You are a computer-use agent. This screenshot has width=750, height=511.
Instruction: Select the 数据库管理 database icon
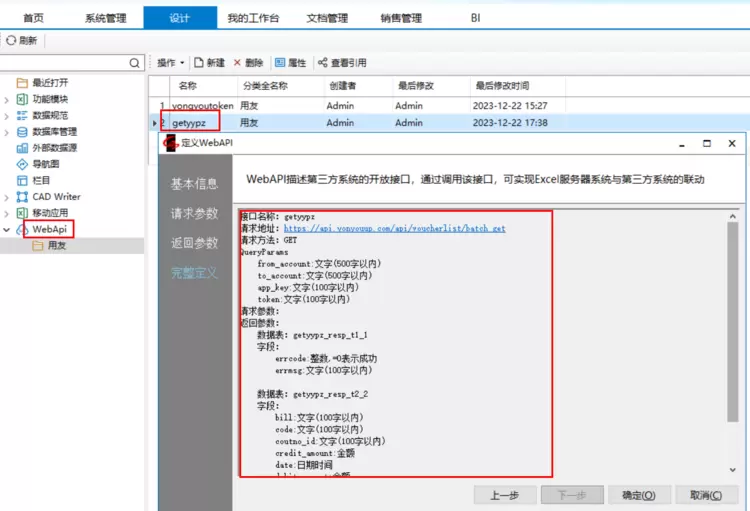click(23, 131)
